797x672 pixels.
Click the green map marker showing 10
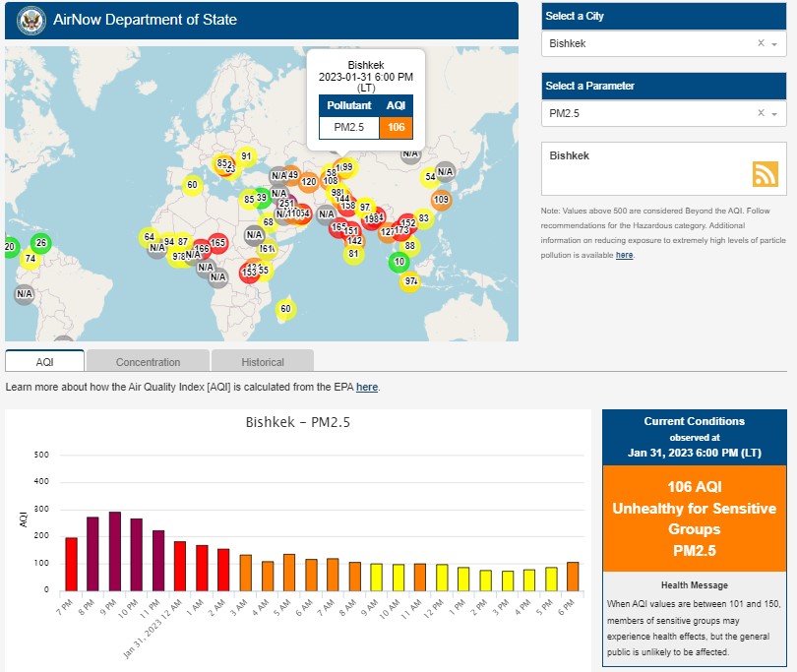(398, 262)
